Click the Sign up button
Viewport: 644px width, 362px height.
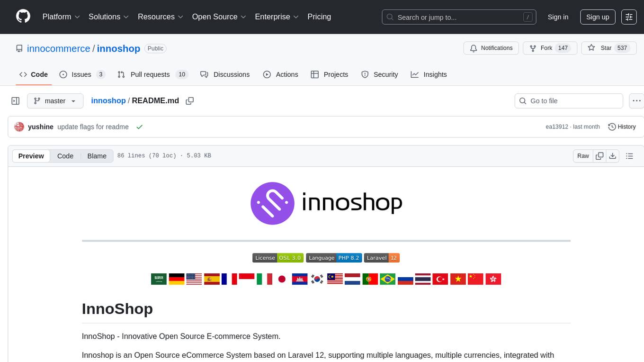coord(598,17)
